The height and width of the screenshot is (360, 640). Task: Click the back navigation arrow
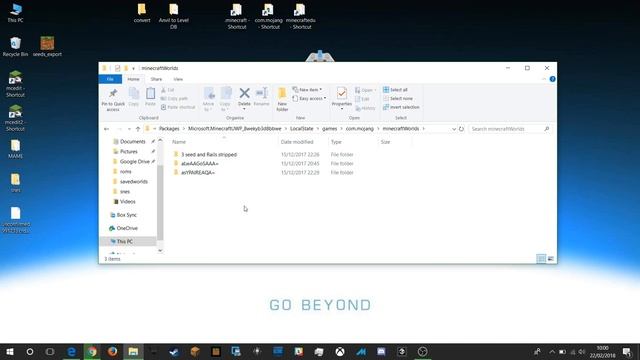107,129
